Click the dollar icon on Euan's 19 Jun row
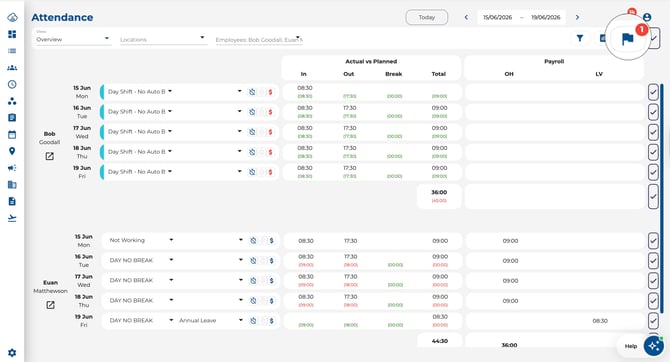 (x=271, y=321)
